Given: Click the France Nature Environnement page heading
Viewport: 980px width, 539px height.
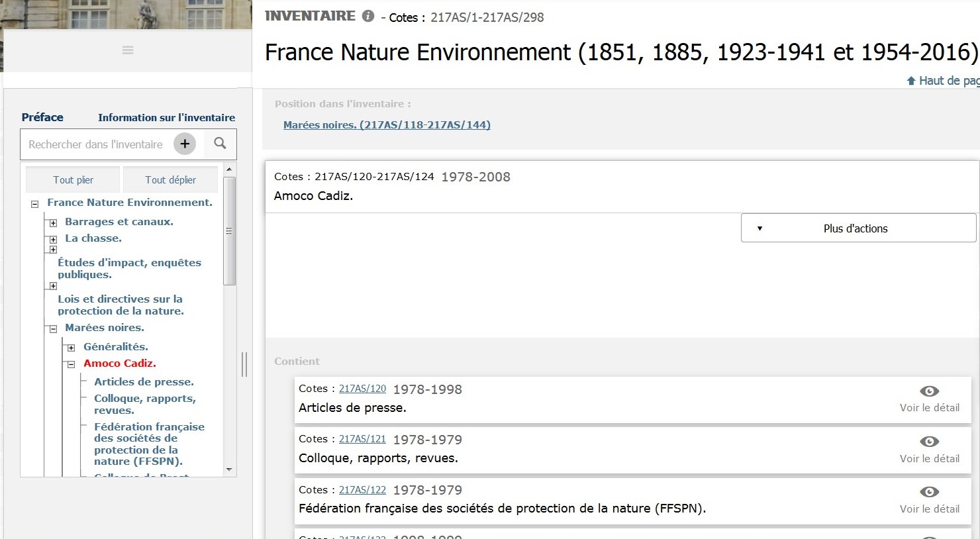Looking at the screenshot, I should [621, 52].
